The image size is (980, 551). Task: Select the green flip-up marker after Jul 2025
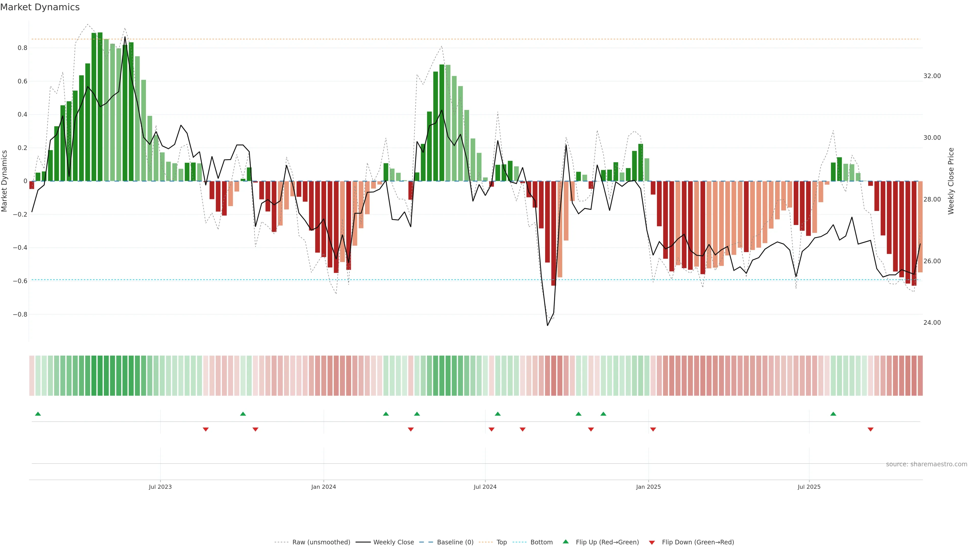pyautogui.click(x=833, y=414)
